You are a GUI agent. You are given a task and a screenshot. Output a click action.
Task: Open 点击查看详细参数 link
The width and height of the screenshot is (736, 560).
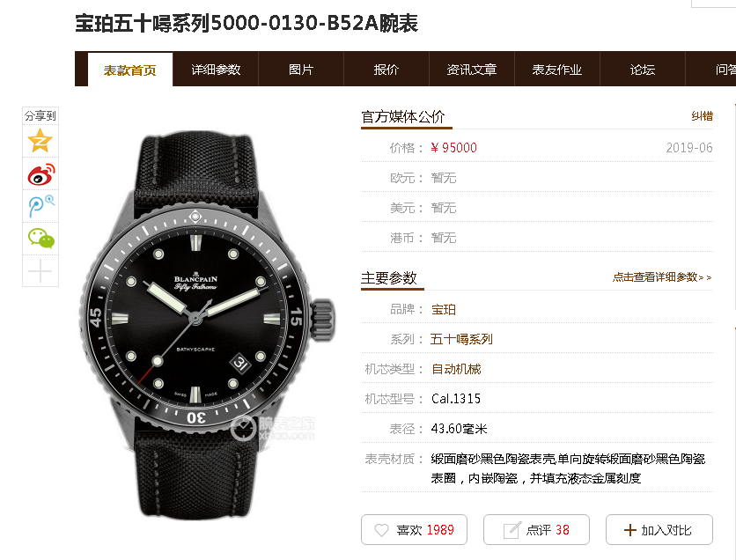coord(662,277)
